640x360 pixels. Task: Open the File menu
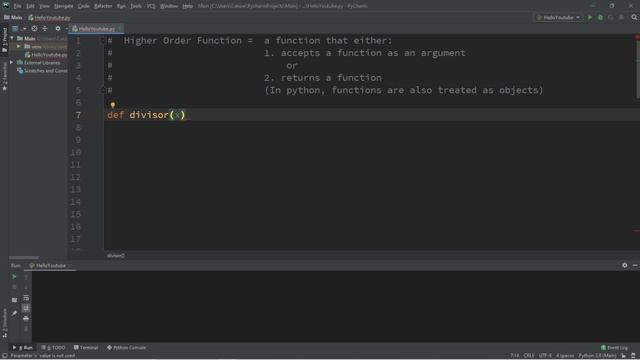(18, 6)
